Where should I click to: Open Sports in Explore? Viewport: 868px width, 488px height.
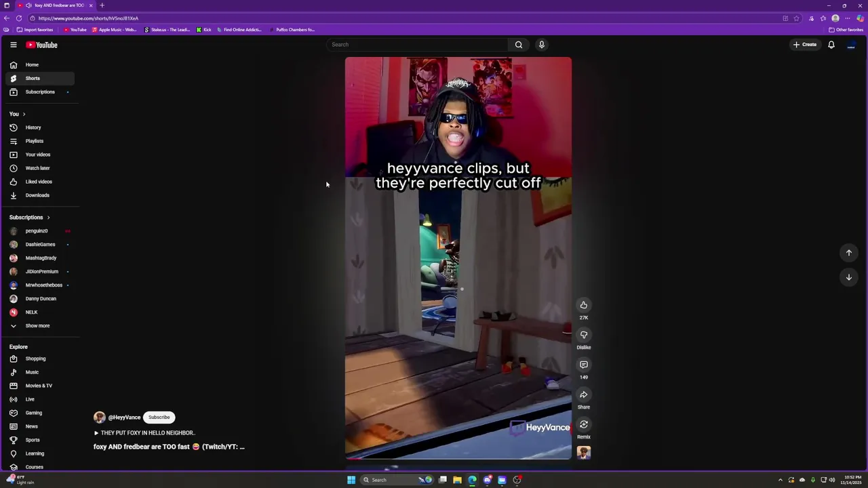click(x=41, y=440)
